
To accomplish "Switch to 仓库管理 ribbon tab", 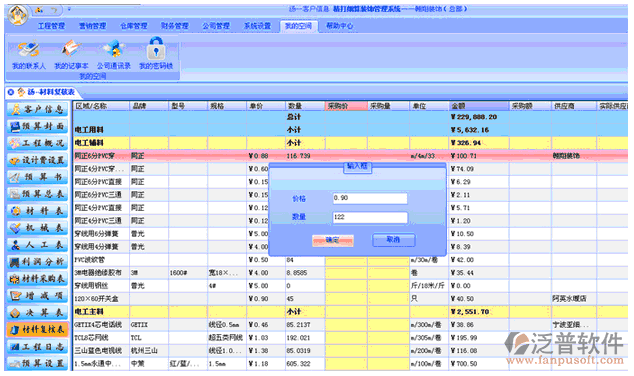I will [x=134, y=26].
